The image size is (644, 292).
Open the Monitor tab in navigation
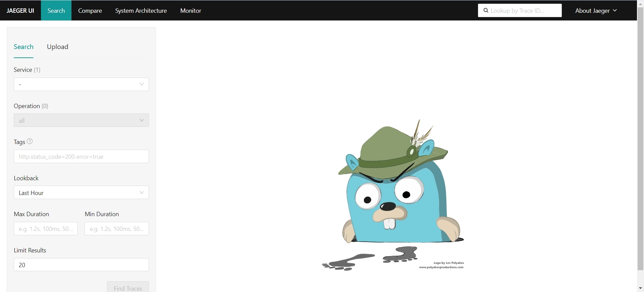click(x=191, y=11)
